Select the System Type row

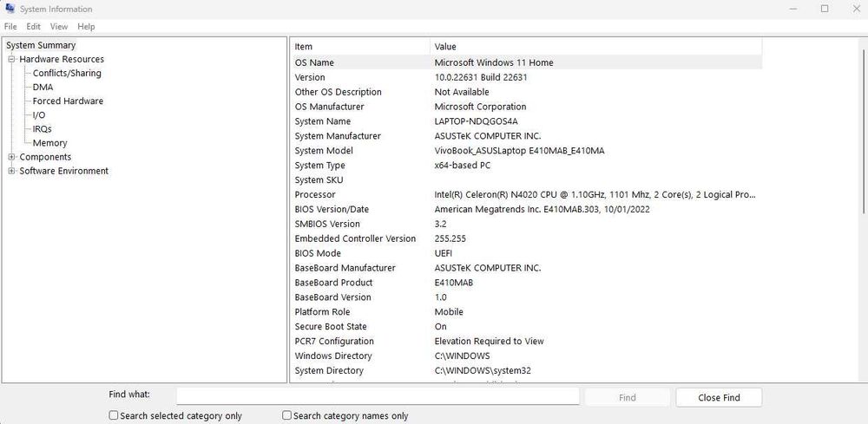click(527, 166)
